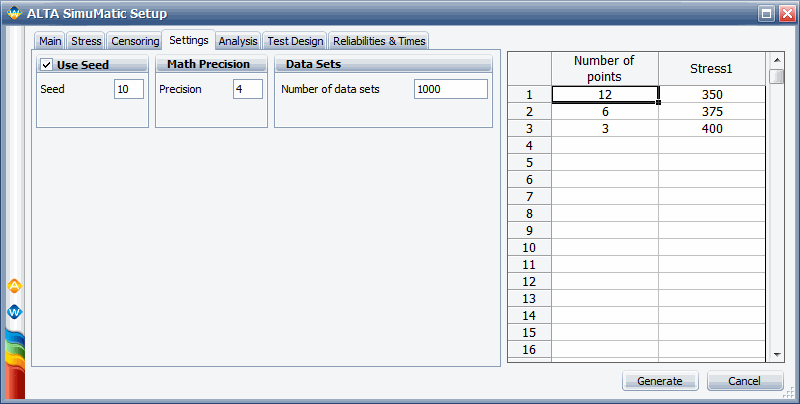This screenshot has width=800, height=404.
Task: Click the Number of data sets field
Action: pos(451,89)
